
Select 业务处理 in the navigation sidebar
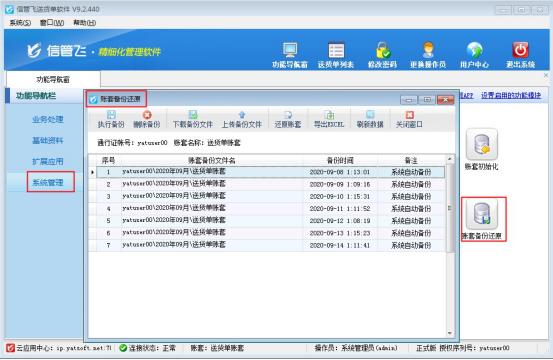(x=48, y=120)
